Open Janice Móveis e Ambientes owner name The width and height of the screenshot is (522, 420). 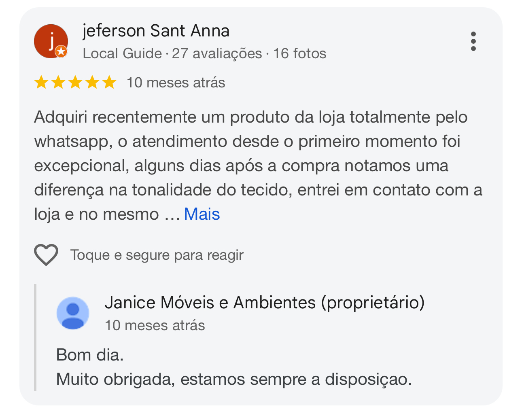coord(264,302)
